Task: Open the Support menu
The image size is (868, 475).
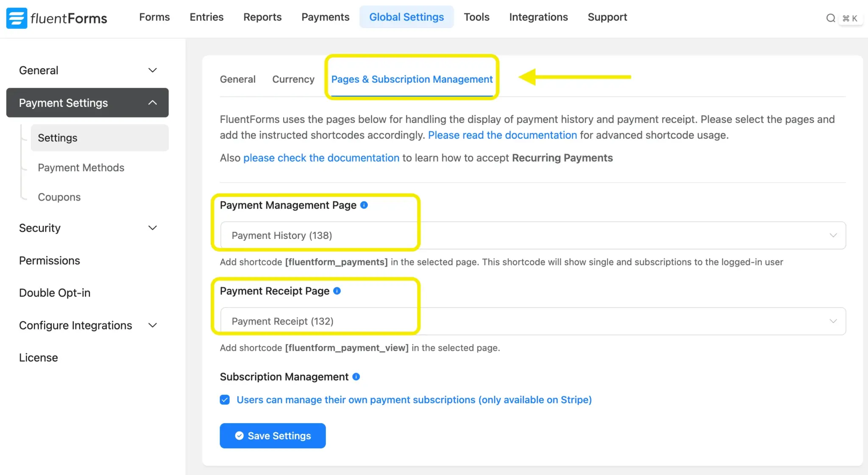Action: tap(607, 17)
